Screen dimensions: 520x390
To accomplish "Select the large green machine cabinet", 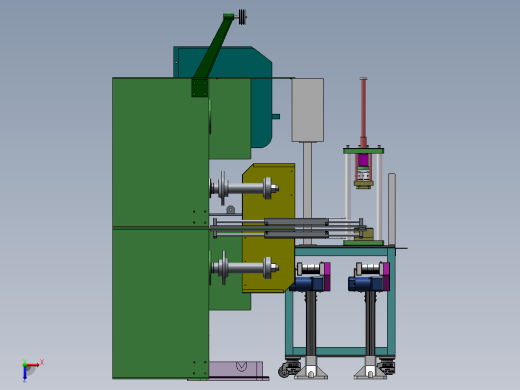I will point(161,228).
